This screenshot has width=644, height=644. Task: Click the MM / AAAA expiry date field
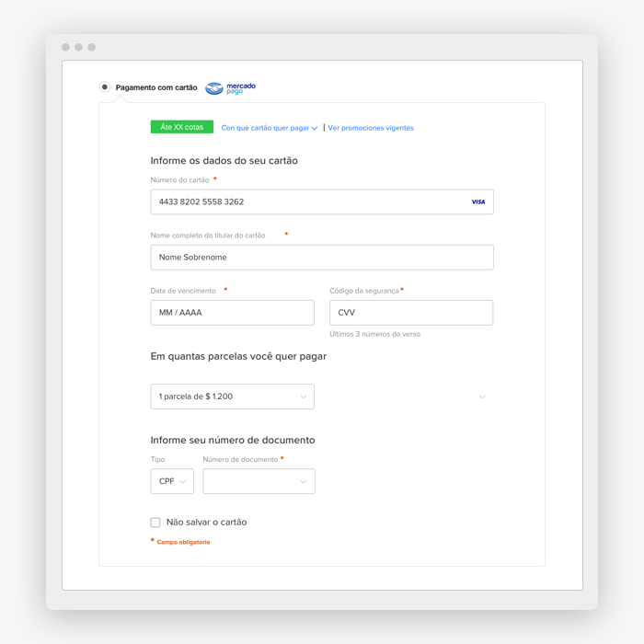(233, 313)
